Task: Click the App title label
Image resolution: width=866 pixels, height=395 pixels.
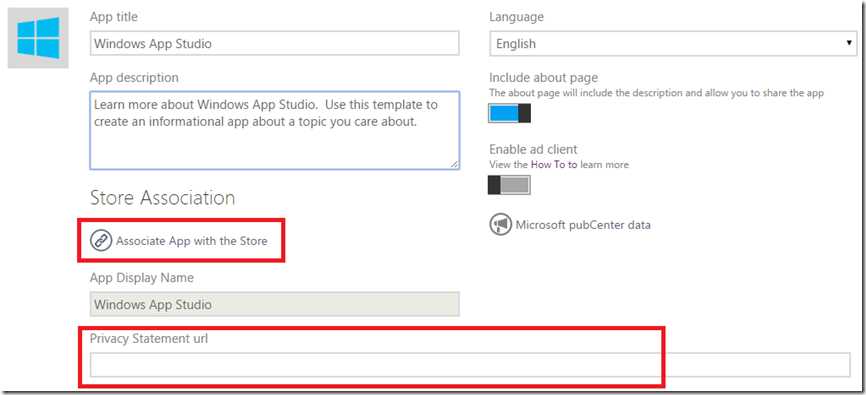Action: (x=114, y=17)
